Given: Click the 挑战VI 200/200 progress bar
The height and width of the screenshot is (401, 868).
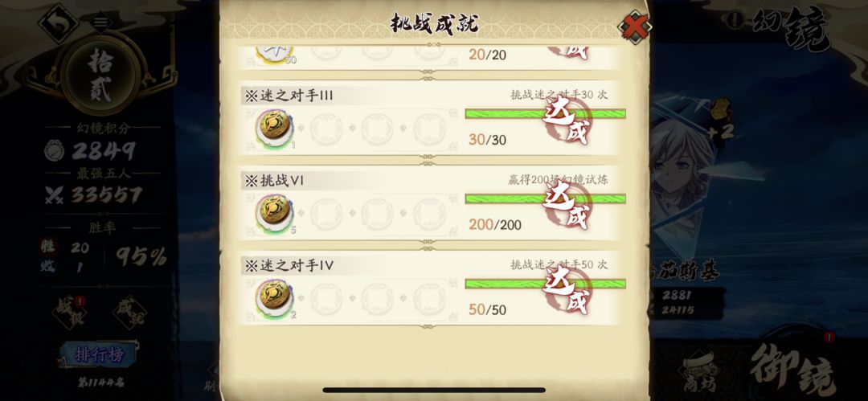Looking at the screenshot, I should click(545, 198).
